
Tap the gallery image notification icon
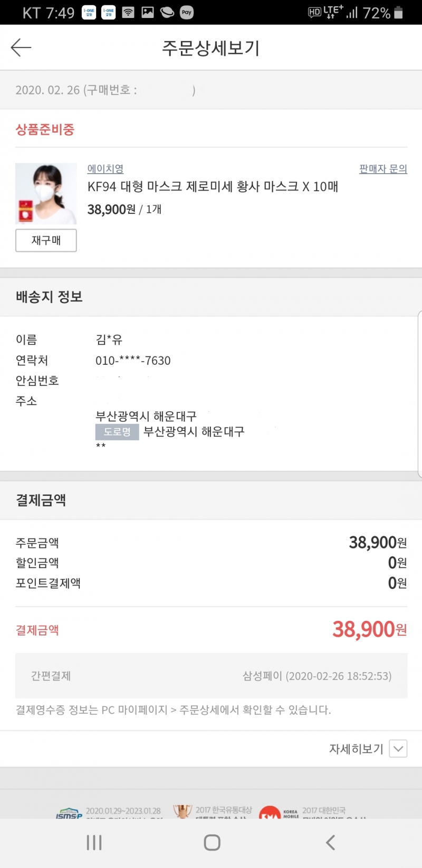coord(148,13)
